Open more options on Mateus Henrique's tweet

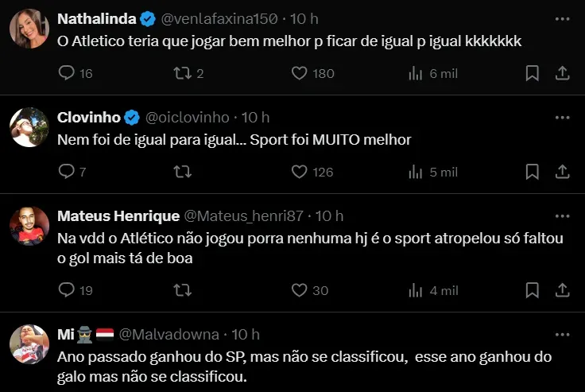pyautogui.click(x=561, y=215)
